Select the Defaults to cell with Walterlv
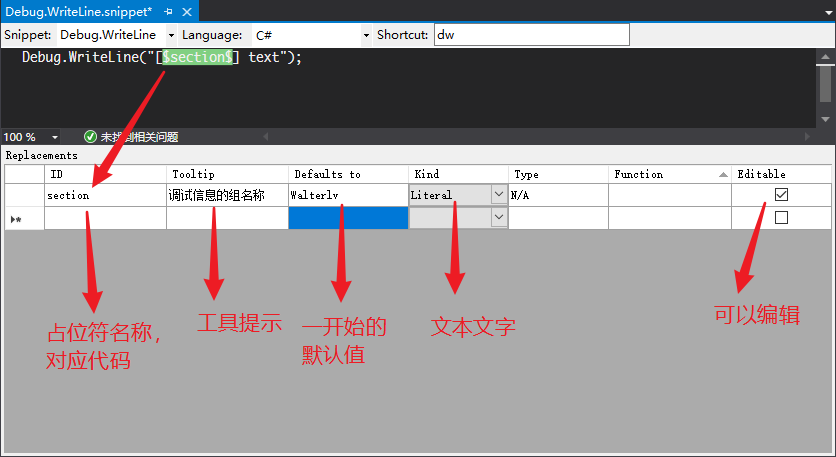The height and width of the screenshot is (457, 836). pos(347,195)
